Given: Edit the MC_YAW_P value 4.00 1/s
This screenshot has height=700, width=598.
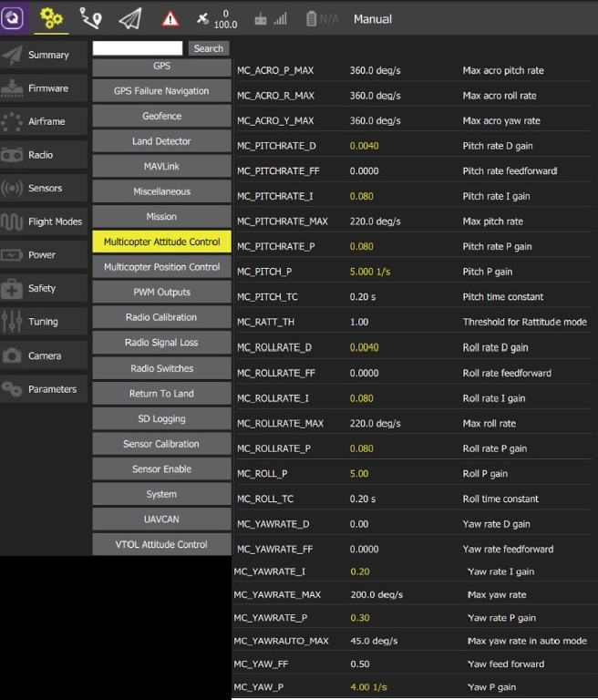Looking at the screenshot, I should (368, 687).
